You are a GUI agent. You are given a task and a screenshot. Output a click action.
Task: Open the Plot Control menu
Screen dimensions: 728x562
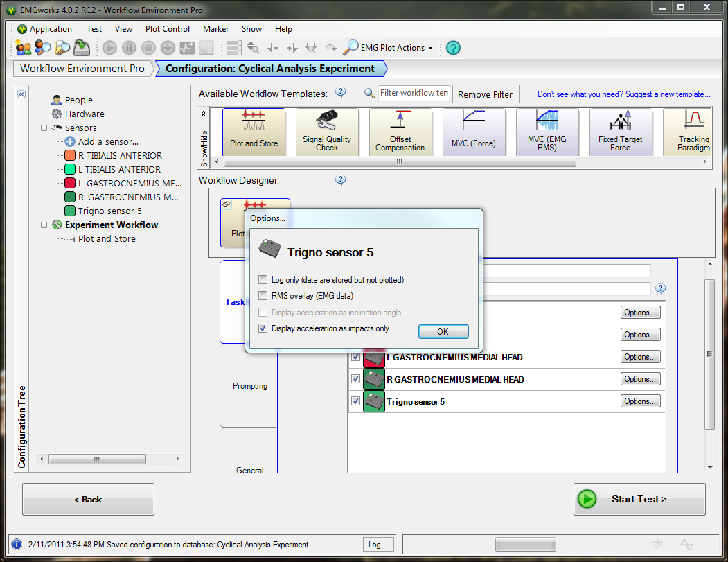(168, 29)
